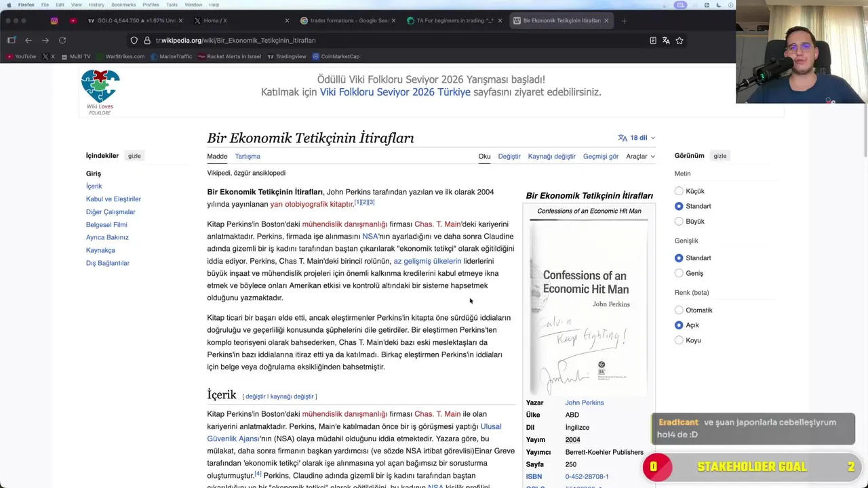Image resolution: width=868 pixels, height=488 pixels.
Task: Open ISBN 0-452-28708-1 link
Action: click(587, 476)
